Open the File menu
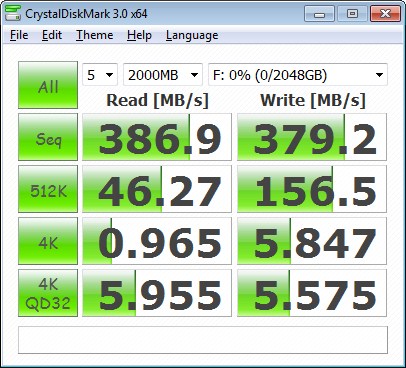406x368 pixels. [19, 35]
